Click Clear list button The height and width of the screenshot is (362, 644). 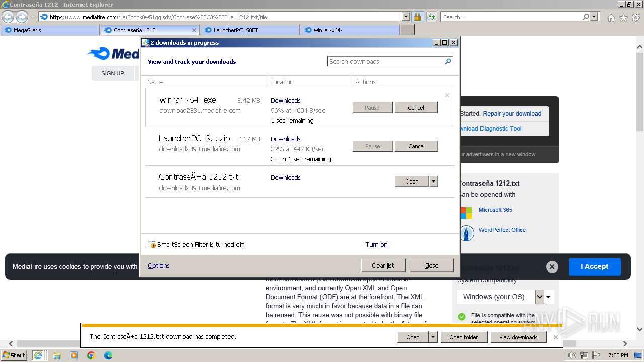pyautogui.click(x=383, y=266)
